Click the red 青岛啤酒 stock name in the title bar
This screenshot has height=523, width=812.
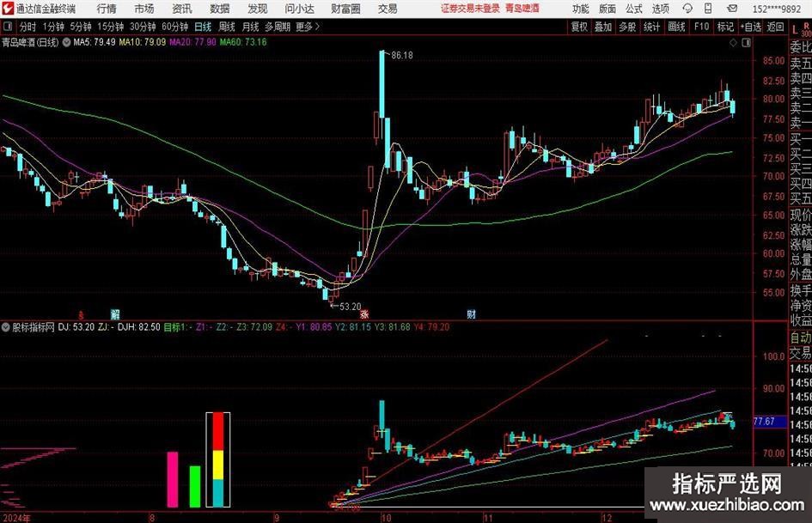click(522, 9)
